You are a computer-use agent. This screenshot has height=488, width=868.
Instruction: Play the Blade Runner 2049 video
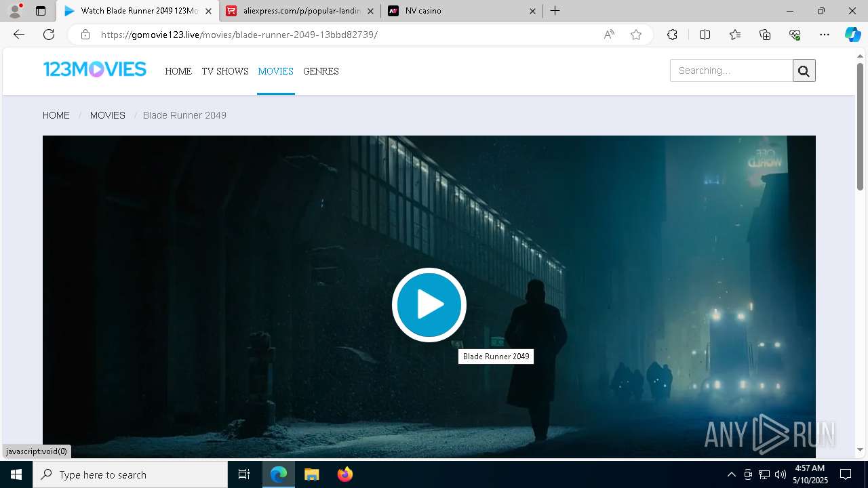click(429, 305)
